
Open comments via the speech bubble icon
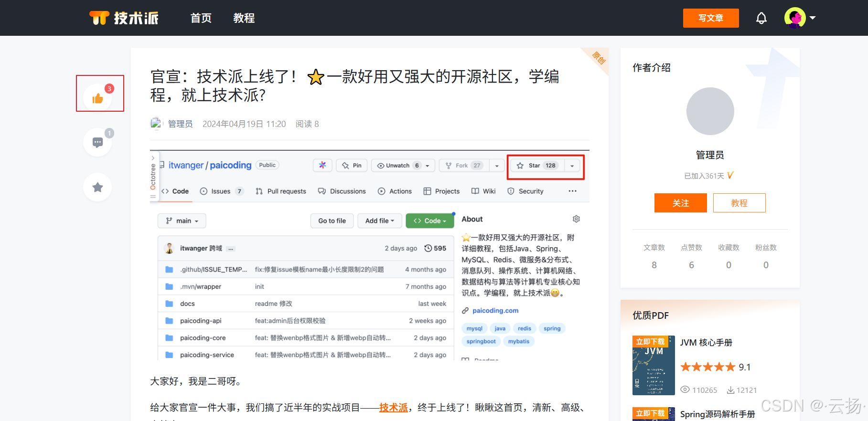[x=98, y=142]
